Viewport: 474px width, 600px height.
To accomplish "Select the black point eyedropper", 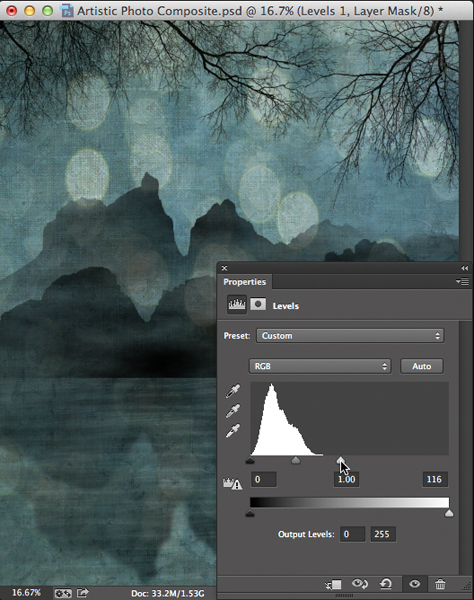I will point(233,391).
